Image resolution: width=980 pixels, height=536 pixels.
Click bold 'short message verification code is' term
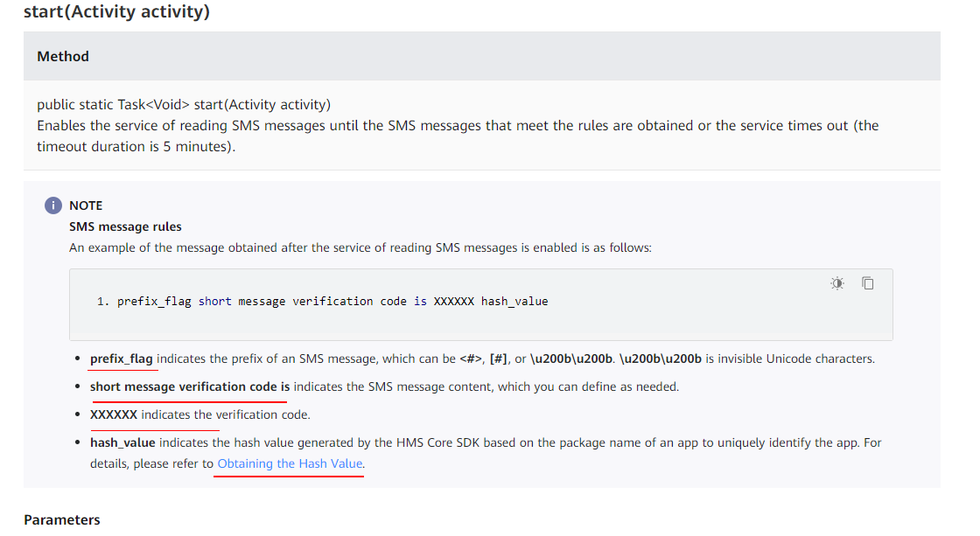click(x=190, y=386)
